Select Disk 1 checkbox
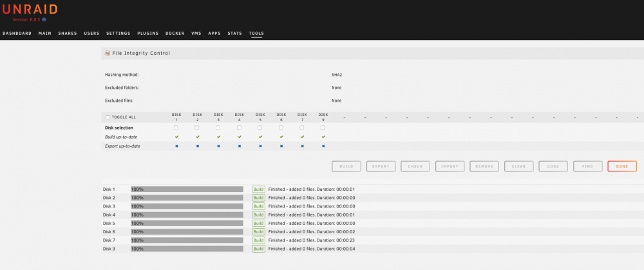Screen dimensions: 644x270 tap(176, 128)
